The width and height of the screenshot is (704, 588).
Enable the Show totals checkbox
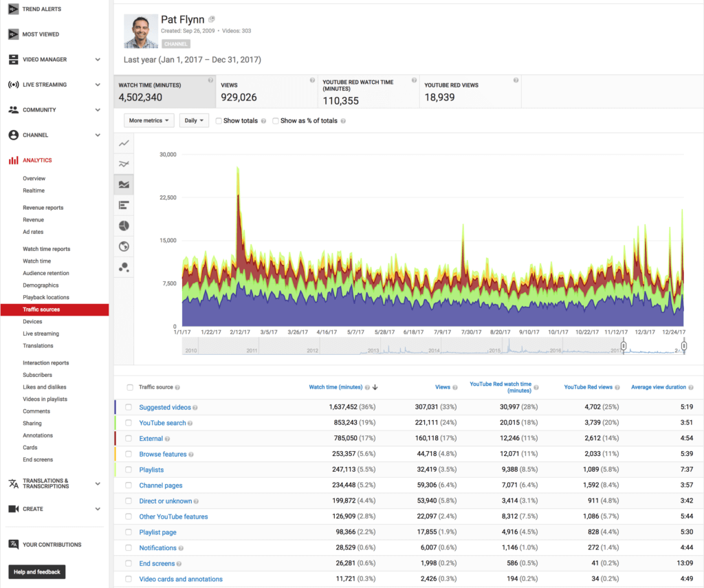click(219, 121)
